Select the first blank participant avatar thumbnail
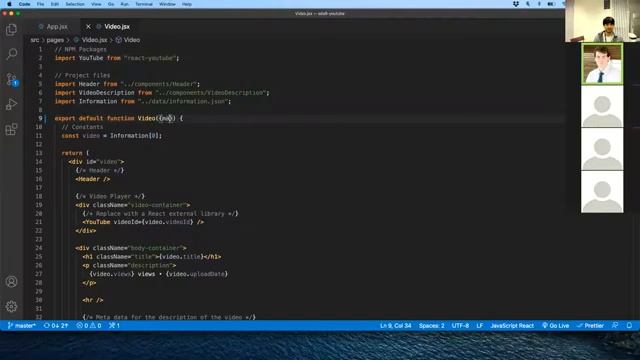Viewport: 640px width, 360px height. tap(602, 107)
